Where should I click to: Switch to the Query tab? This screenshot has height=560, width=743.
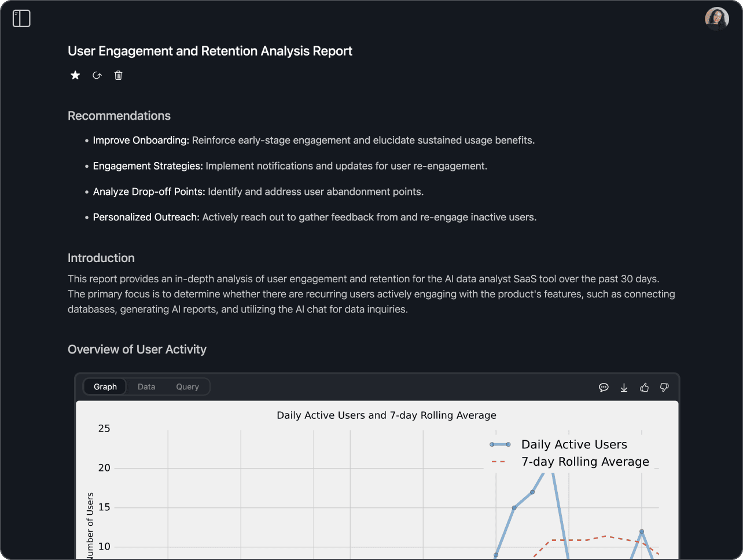187,386
